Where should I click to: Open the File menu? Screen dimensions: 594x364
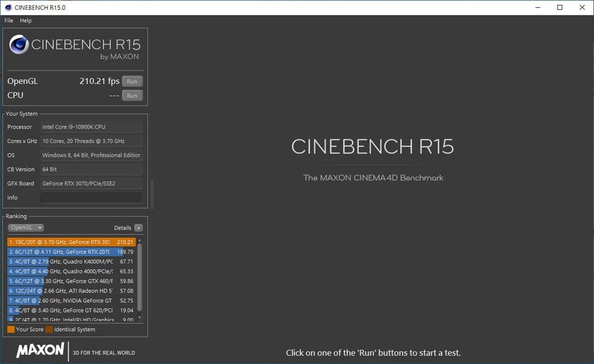click(x=9, y=21)
